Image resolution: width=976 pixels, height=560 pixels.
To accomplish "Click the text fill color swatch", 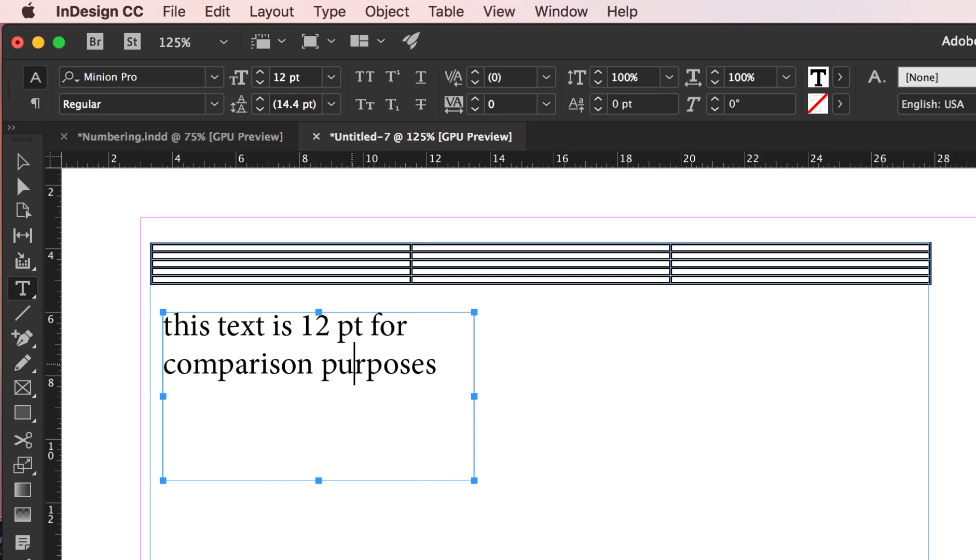I will (x=818, y=77).
